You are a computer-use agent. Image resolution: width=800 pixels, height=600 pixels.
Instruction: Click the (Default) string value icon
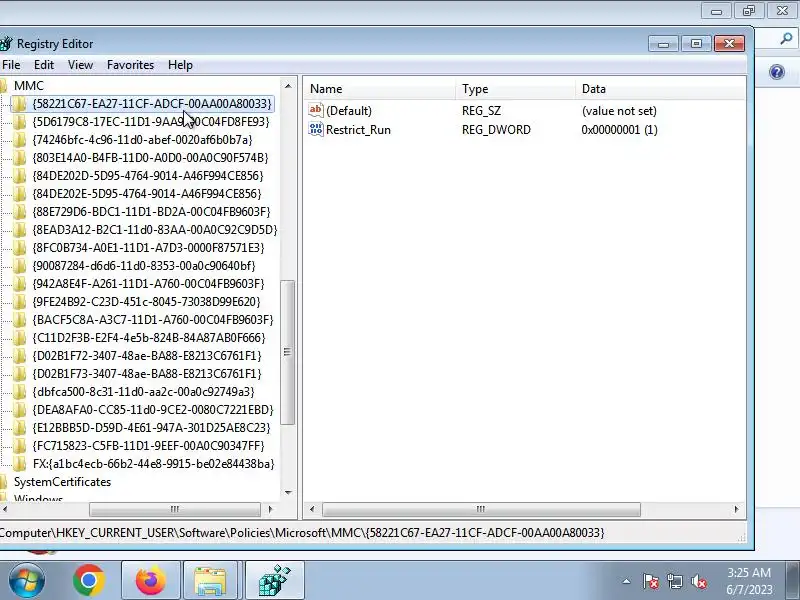pyautogui.click(x=316, y=110)
